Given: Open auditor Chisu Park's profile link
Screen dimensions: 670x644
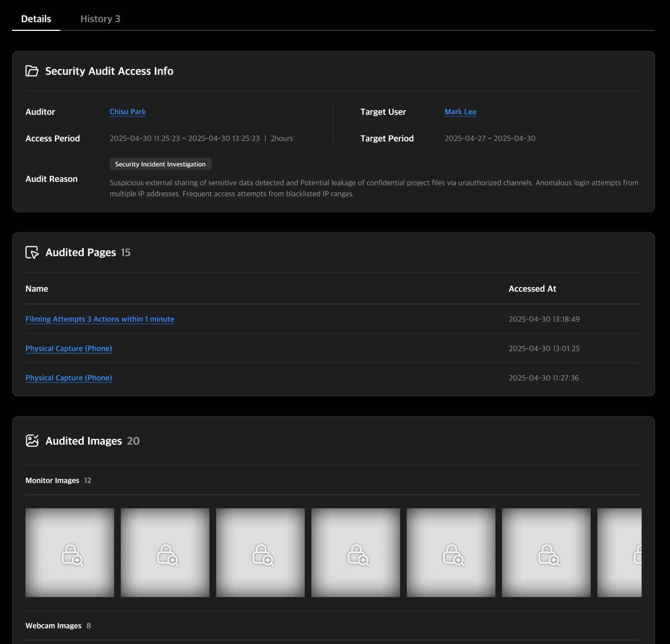Looking at the screenshot, I should 127,112.
